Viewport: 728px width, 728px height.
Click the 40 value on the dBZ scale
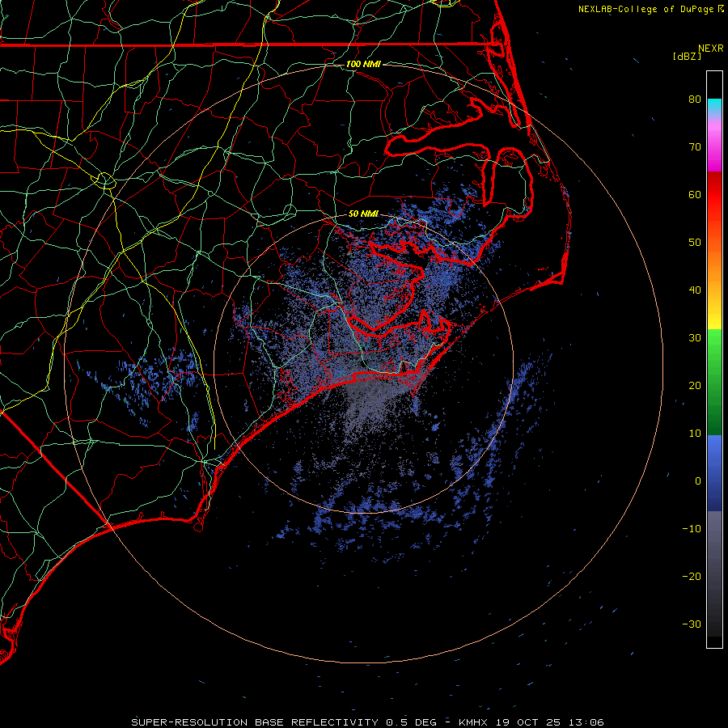pos(695,290)
